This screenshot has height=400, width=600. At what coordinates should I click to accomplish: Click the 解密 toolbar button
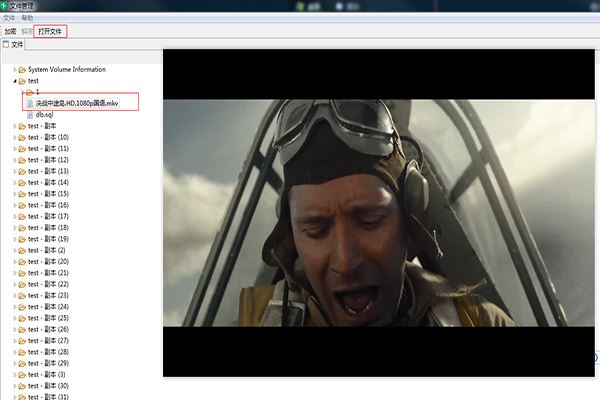coord(27,31)
